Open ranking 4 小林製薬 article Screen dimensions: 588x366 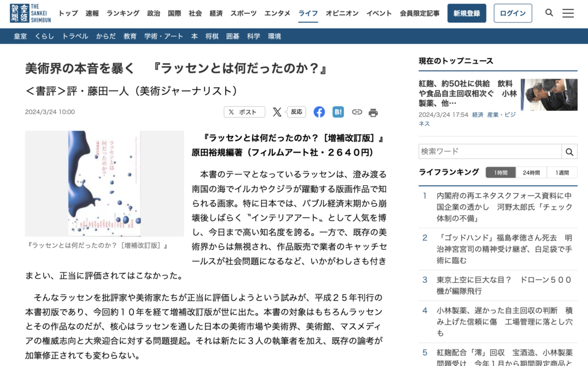504,321
